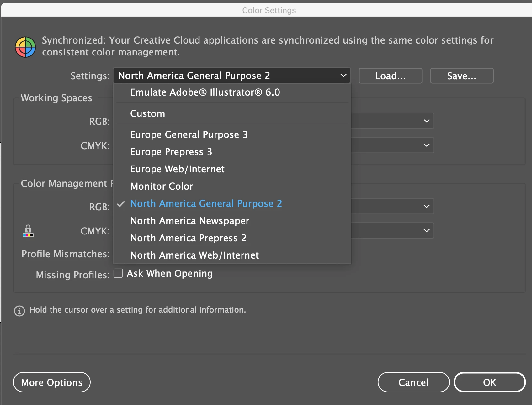Screen dimensions: 532x405
Task: Click the info icon beside the hint text
Action: click(x=19, y=311)
